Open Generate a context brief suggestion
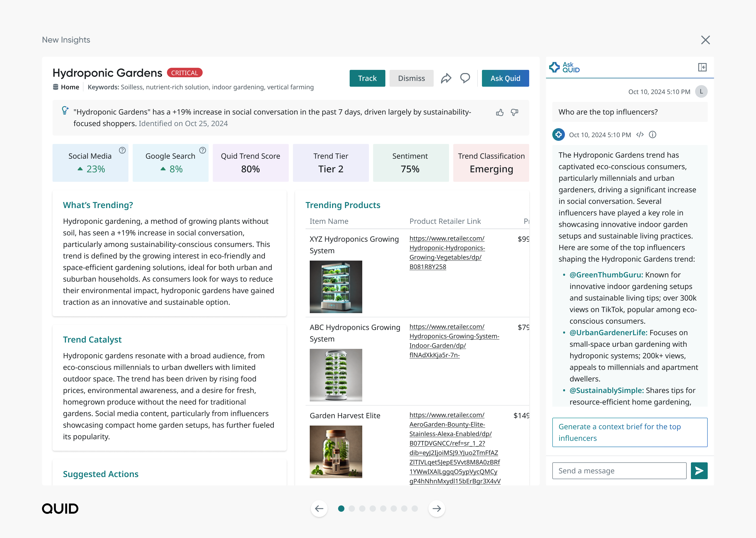This screenshot has height=538, width=756. click(x=629, y=432)
